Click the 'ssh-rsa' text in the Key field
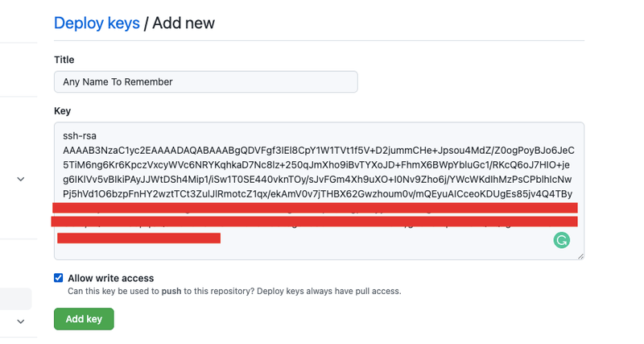The width and height of the screenshot is (644, 344). click(79, 136)
